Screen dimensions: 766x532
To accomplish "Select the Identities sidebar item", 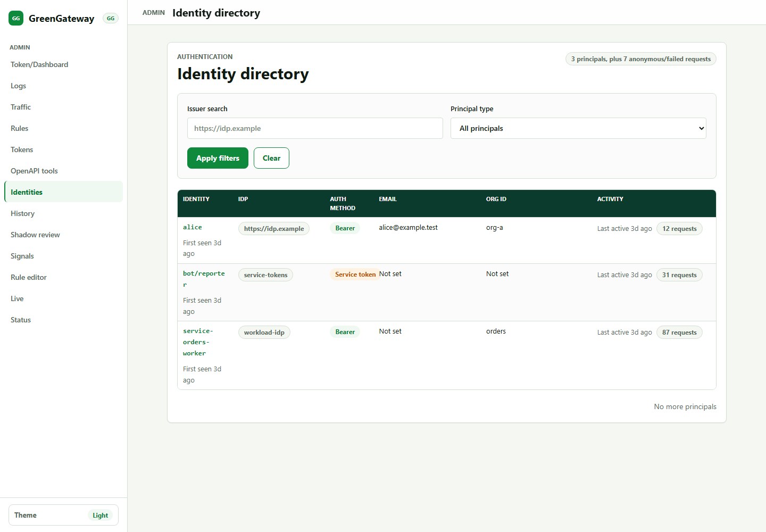I will pyautogui.click(x=63, y=192).
